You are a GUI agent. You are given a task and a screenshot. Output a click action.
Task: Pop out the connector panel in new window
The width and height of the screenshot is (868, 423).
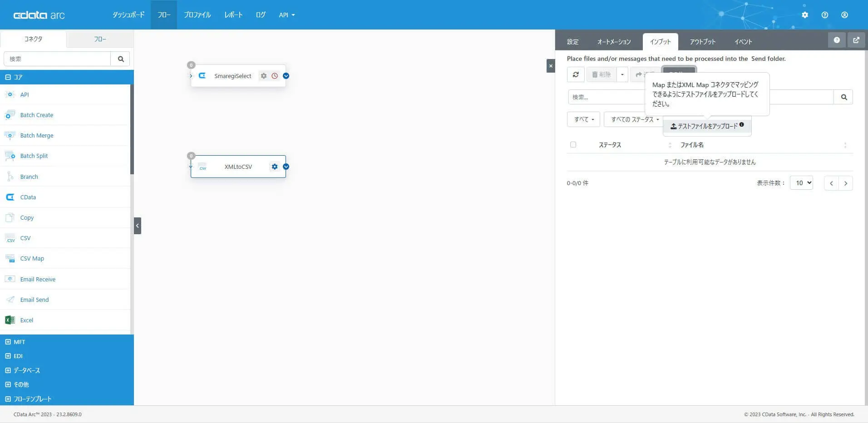point(856,40)
